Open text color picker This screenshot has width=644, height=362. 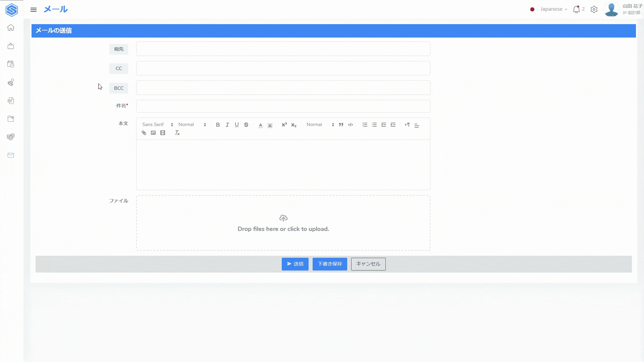[x=260, y=125]
